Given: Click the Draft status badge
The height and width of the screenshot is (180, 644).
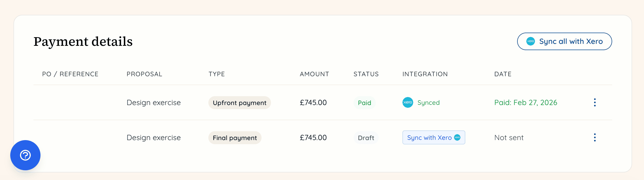Looking at the screenshot, I should 366,138.
